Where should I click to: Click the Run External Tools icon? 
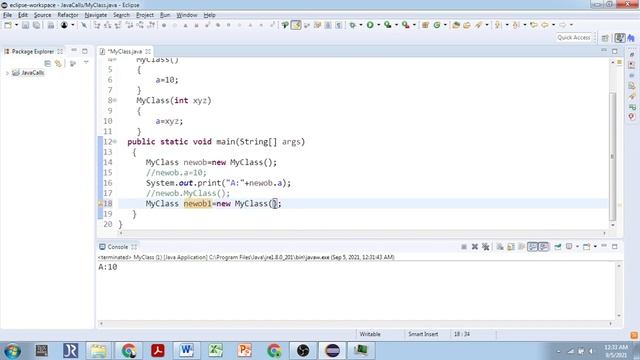(x=405, y=25)
